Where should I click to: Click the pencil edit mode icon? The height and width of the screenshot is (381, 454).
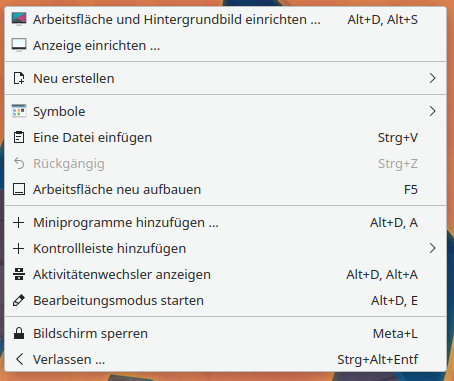point(19,300)
